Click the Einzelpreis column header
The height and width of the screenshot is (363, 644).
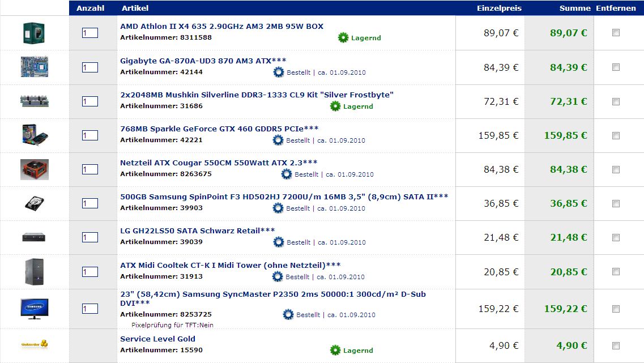point(499,8)
